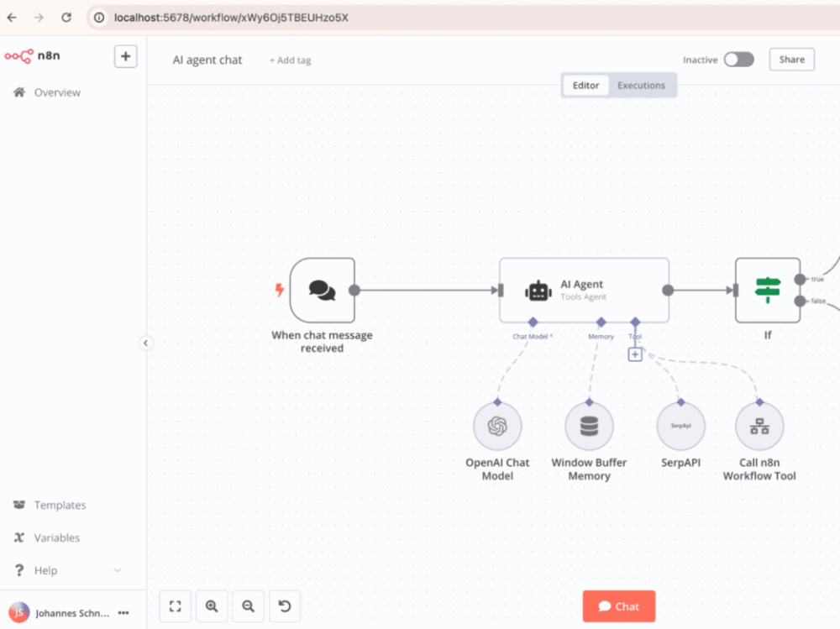Select the Window Buffer Memory node
Image resolution: width=840 pixels, height=629 pixels.
(590, 427)
